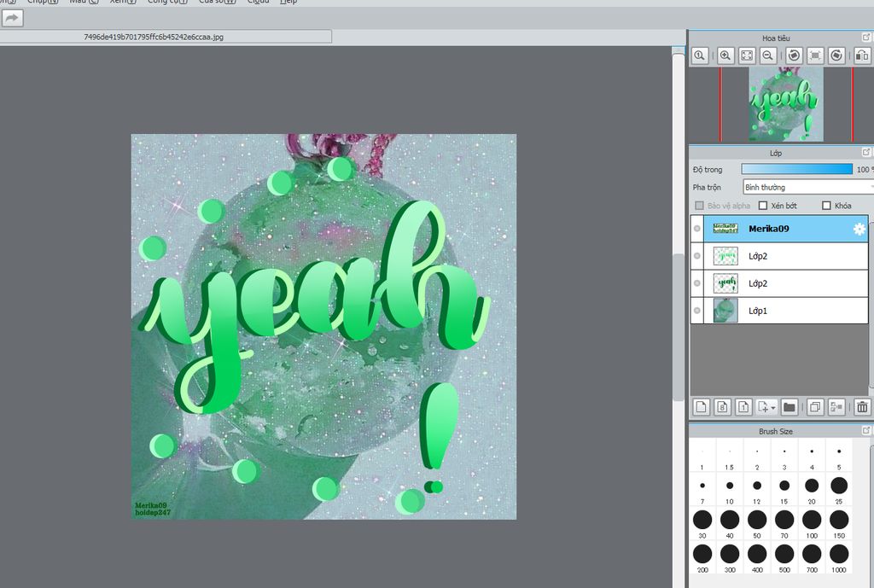Viewport: 874px width, 588px height.
Task: Choose brush size 2
Action: click(757, 457)
